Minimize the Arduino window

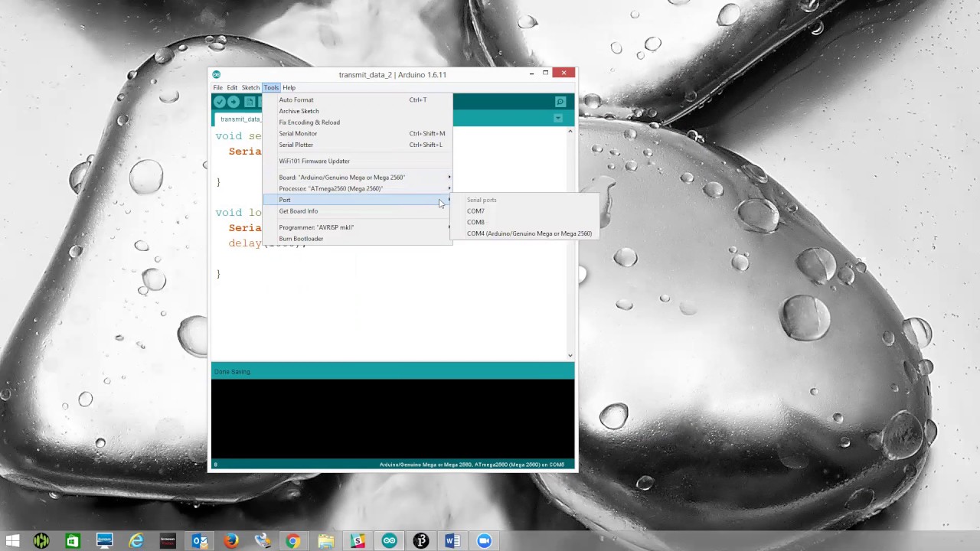pyautogui.click(x=531, y=73)
